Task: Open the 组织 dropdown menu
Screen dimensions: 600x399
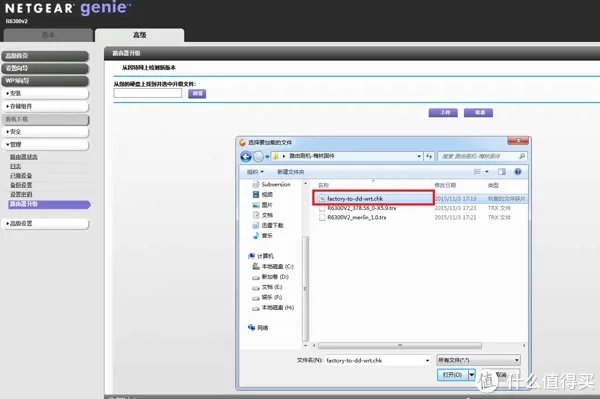Action: pyautogui.click(x=255, y=172)
